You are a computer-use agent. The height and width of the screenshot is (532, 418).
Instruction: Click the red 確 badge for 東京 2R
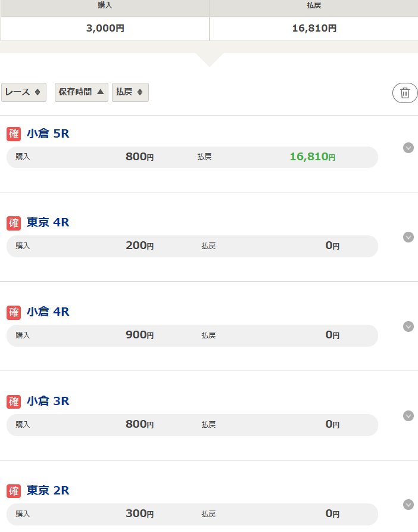click(14, 491)
